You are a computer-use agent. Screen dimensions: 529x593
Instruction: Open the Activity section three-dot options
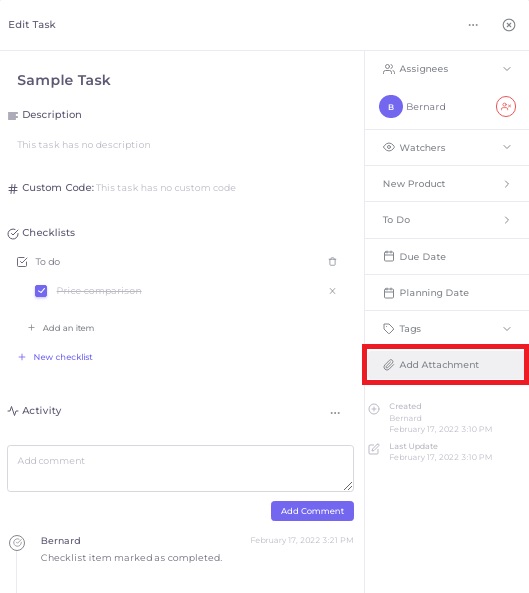335,413
